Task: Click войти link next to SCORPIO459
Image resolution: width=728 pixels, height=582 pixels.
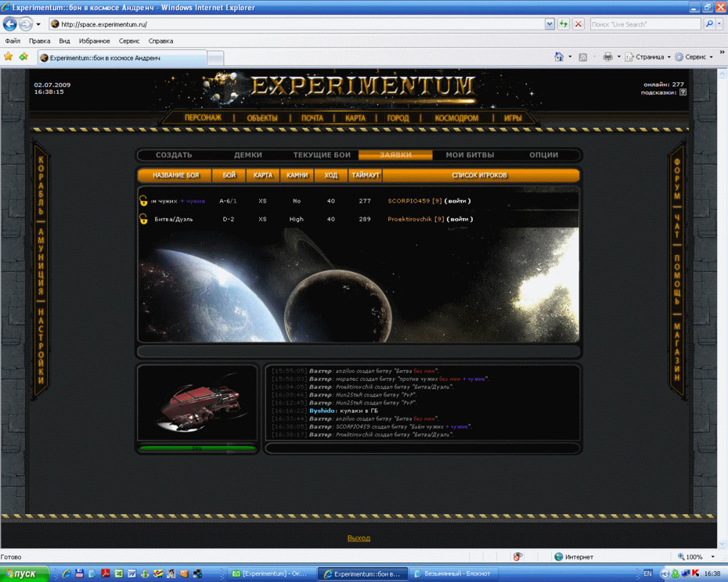Action: click(457, 201)
